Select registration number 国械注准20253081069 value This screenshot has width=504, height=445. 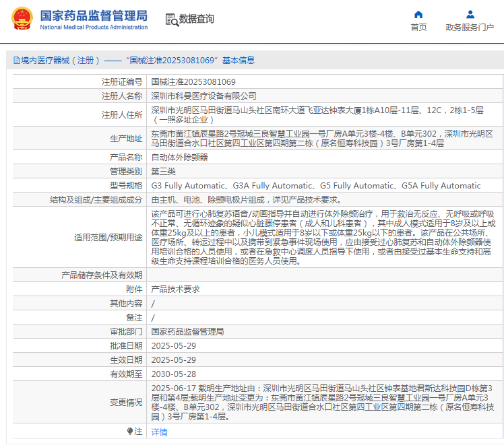pyautogui.click(x=193, y=82)
